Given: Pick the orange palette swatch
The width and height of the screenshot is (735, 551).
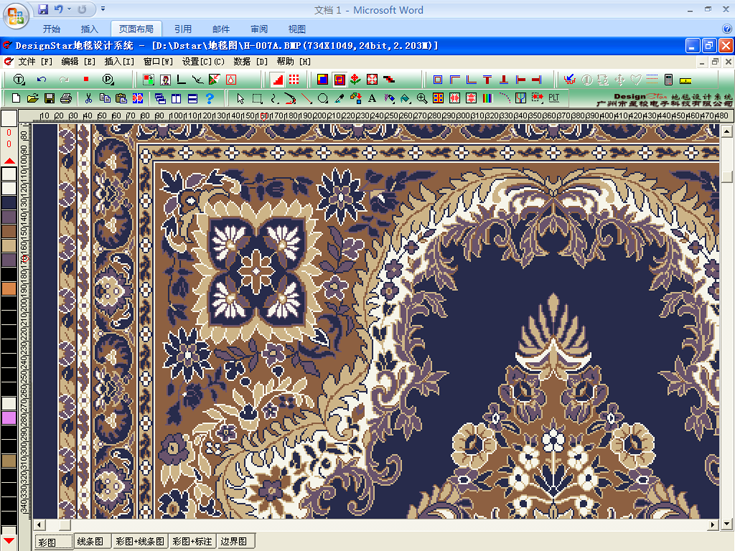Looking at the screenshot, I should 9,288.
